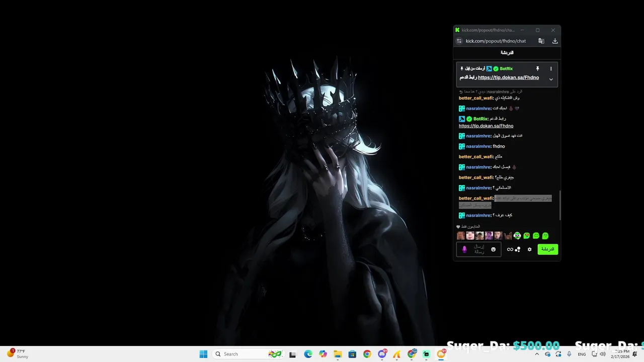Click the three-dots points icon

pos(518,249)
